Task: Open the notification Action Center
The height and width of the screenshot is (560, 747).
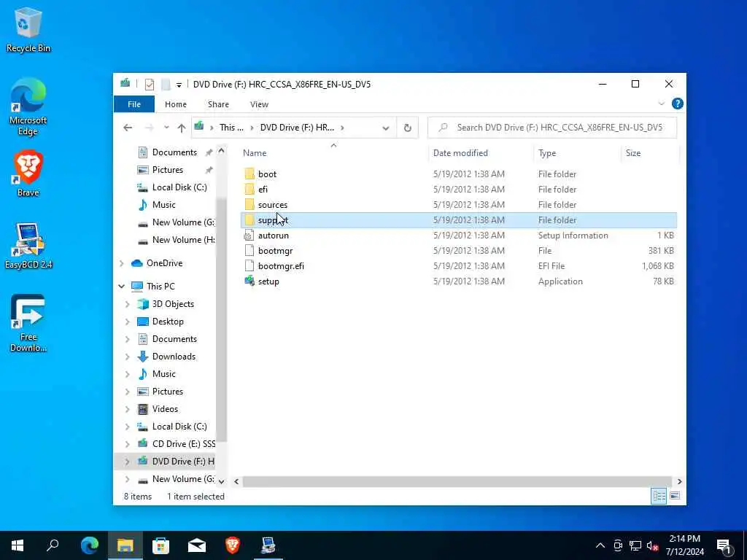Action: coord(724,546)
